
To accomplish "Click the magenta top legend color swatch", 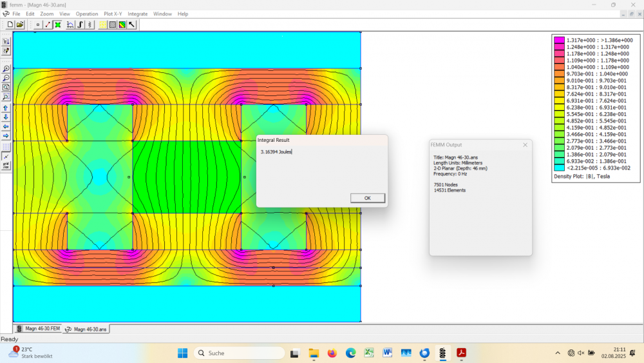I will click(x=559, y=40).
